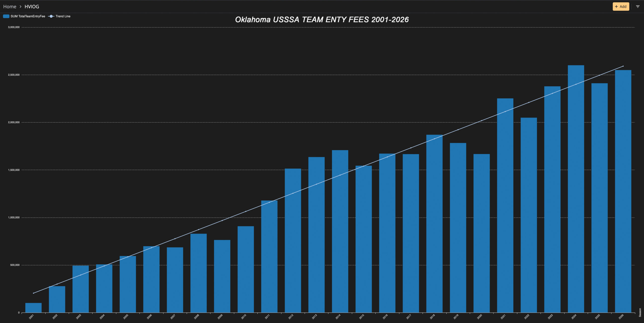Click the 1,000,000 y-axis label
Image resolution: width=644 pixels, height=323 pixels.
click(14, 218)
